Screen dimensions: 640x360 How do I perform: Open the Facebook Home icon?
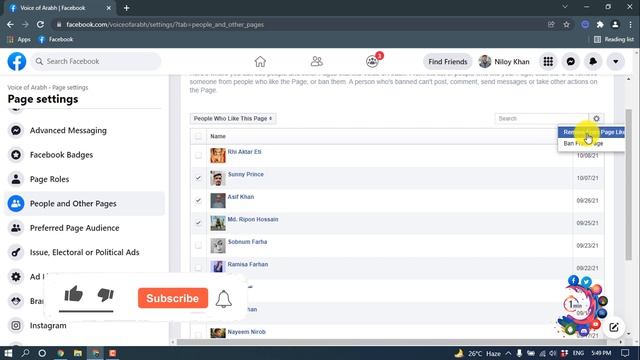[260, 62]
